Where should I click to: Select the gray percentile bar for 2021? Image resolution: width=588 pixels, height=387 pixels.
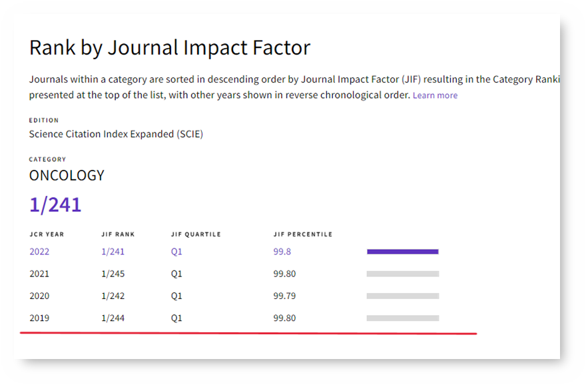pos(402,273)
